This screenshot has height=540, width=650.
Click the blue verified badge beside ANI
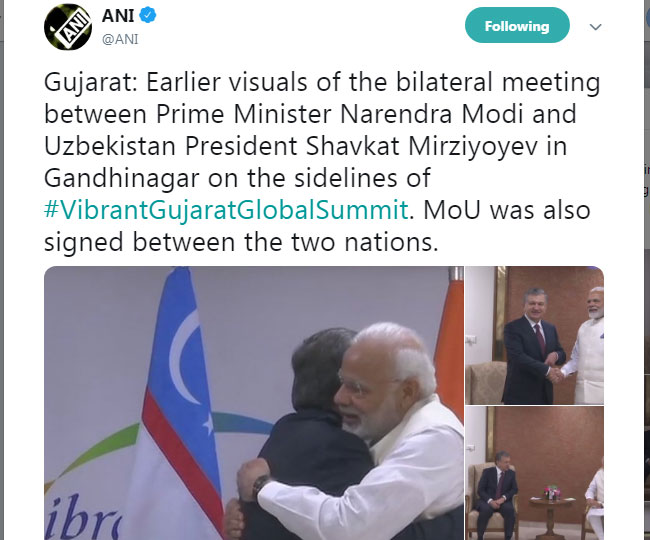tap(148, 15)
